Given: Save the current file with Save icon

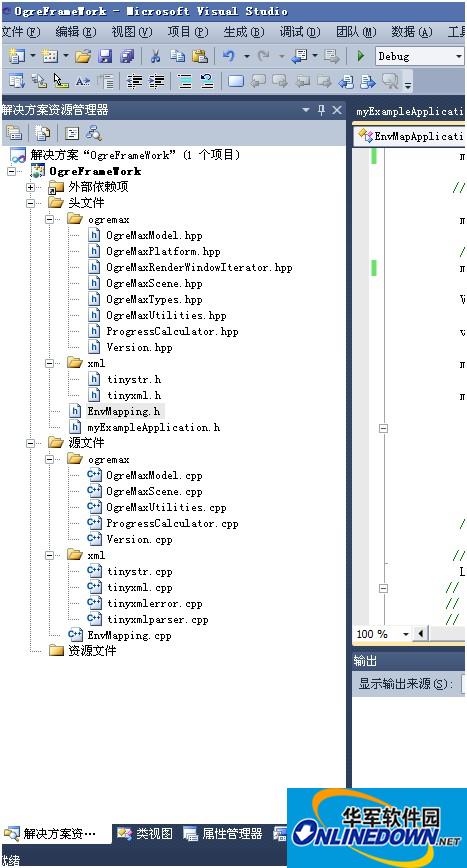Looking at the screenshot, I should tap(105, 56).
